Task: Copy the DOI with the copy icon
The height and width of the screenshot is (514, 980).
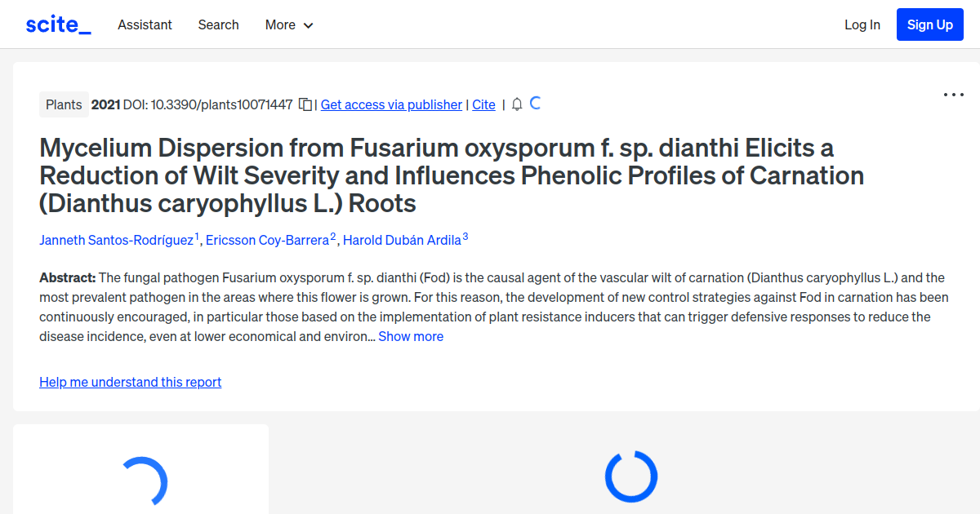Action: click(305, 104)
